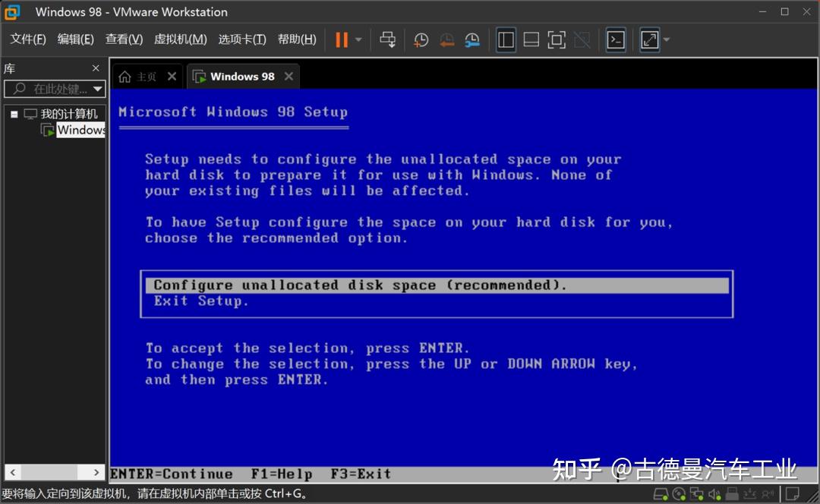Toggle the library sidebar visibility
The image size is (820, 504).
[506, 39]
